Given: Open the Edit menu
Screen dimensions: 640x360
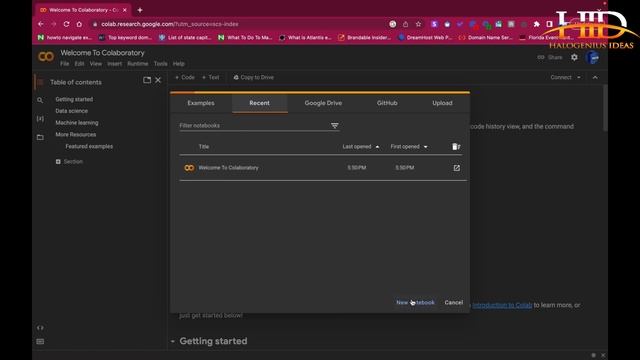Looking at the screenshot, I should [x=79, y=64].
